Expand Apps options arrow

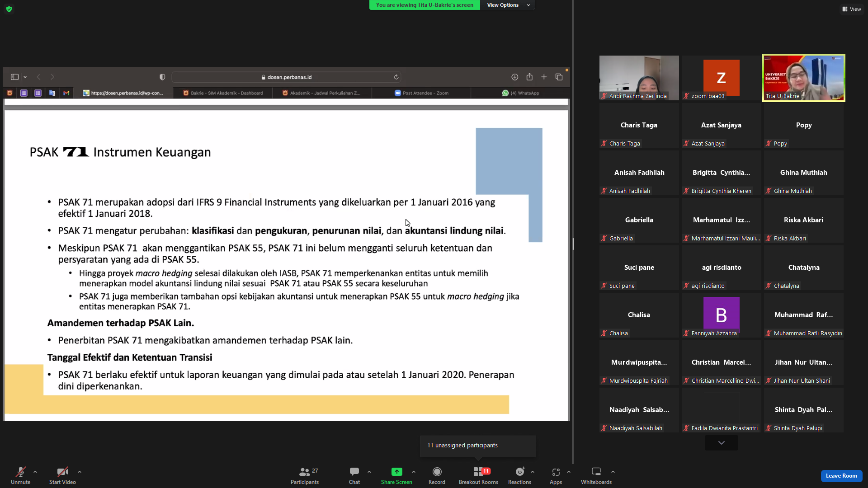pyautogui.click(x=569, y=472)
